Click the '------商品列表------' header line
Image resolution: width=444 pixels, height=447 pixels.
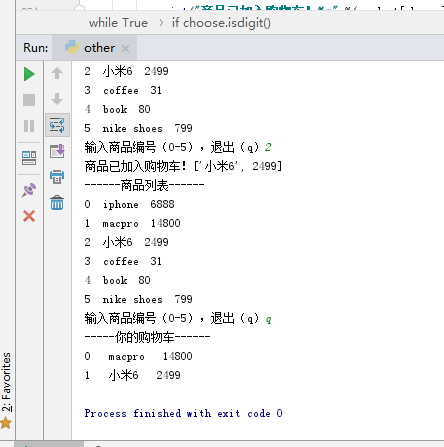point(144,185)
